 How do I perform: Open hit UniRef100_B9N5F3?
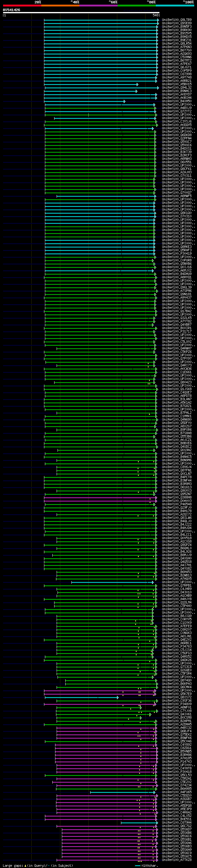point(176,26)
